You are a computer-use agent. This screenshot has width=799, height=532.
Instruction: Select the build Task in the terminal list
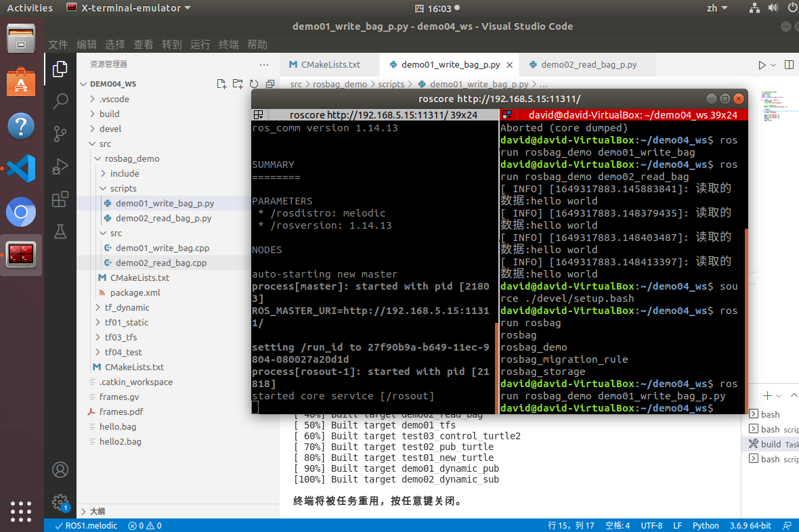pyautogui.click(x=771, y=444)
